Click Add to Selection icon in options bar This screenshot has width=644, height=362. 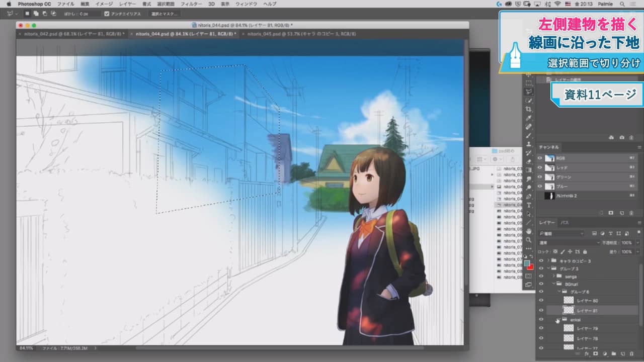[x=36, y=14]
